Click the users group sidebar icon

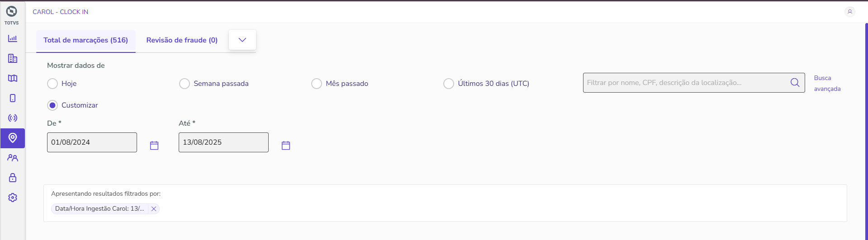point(13,158)
